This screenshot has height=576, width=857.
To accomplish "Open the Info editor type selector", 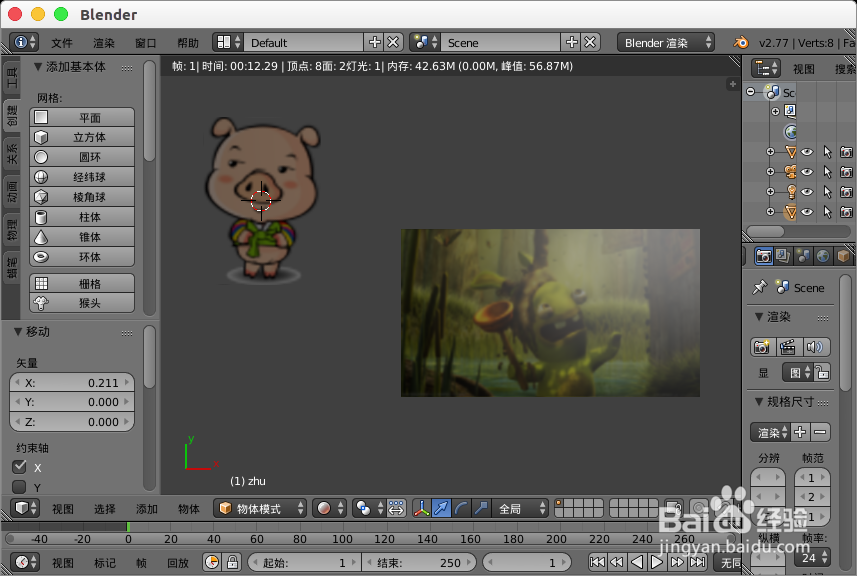I will (25, 42).
